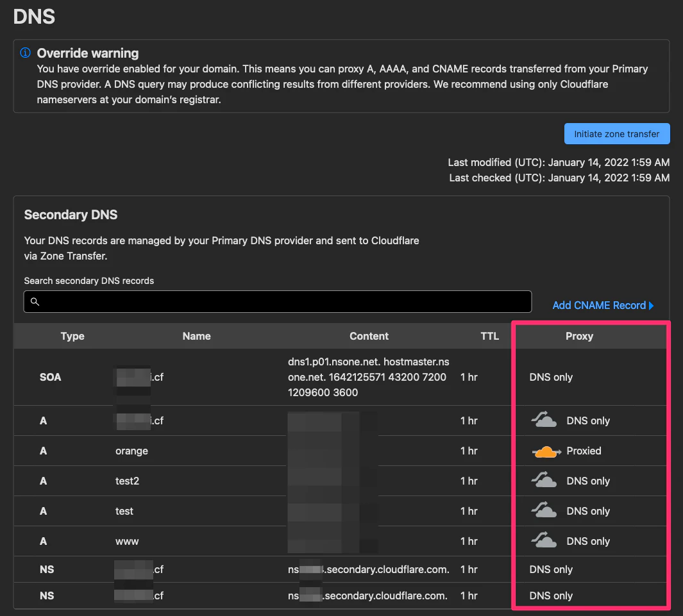Image resolution: width=683 pixels, height=616 pixels.
Task: Click the '1 hr' TTL of orange row
Action: [x=469, y=451]
